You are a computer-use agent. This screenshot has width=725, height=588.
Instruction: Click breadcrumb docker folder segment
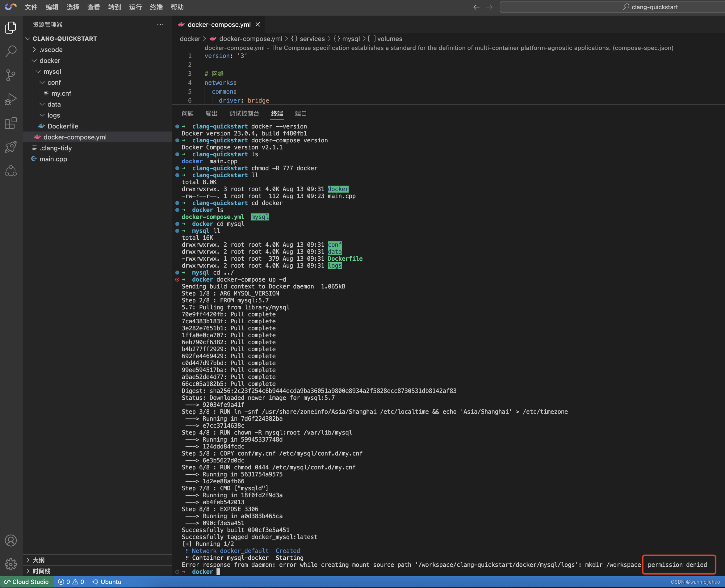190,39
